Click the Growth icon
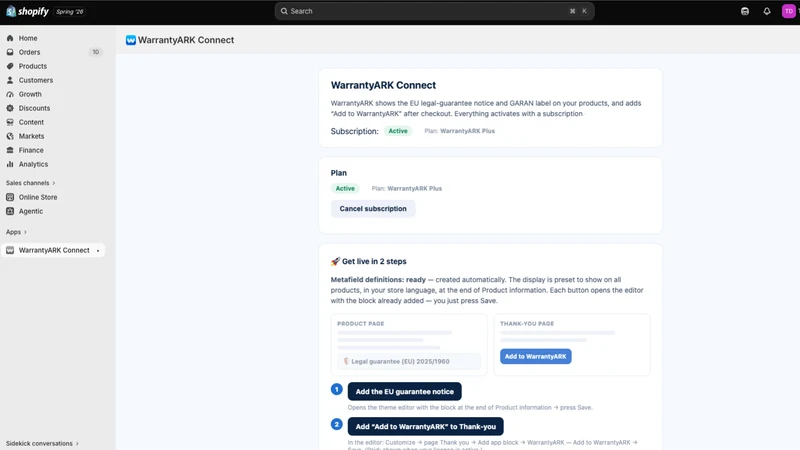This screenshot has width=800, height=450. pyautogui.click(x=10, y=94)
